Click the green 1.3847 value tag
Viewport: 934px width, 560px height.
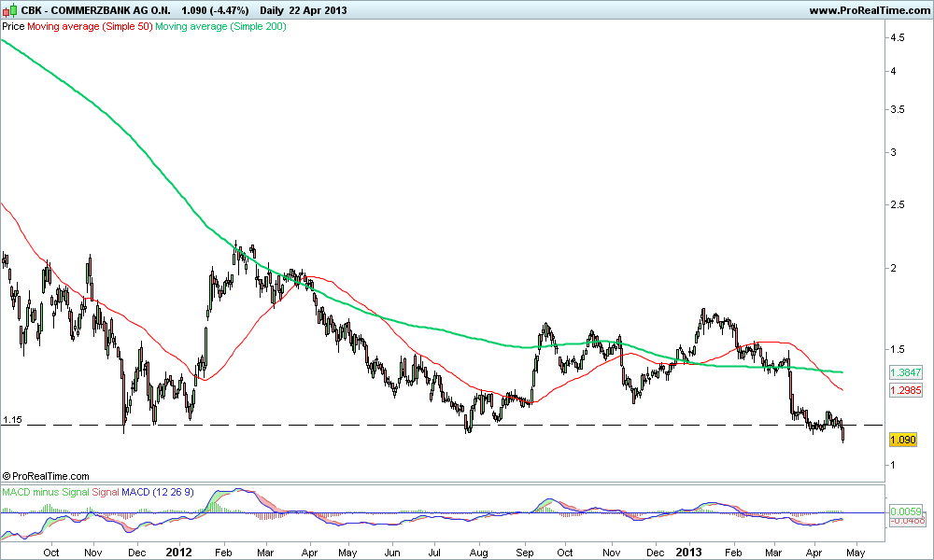point(905,372)
